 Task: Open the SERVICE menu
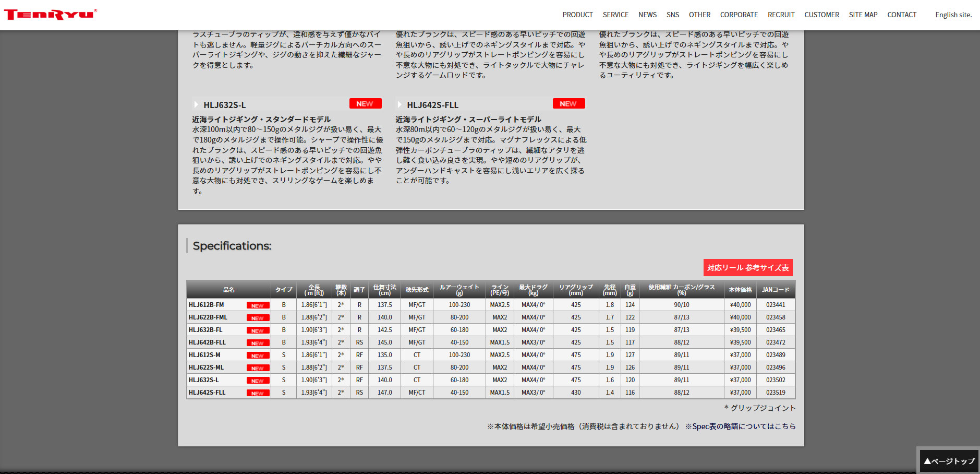point(615,15)
